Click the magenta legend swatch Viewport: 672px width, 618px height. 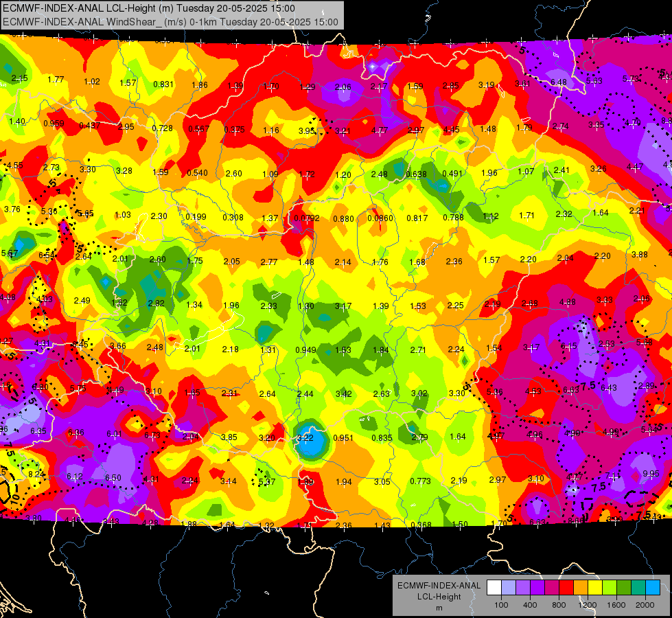(552, 587)
